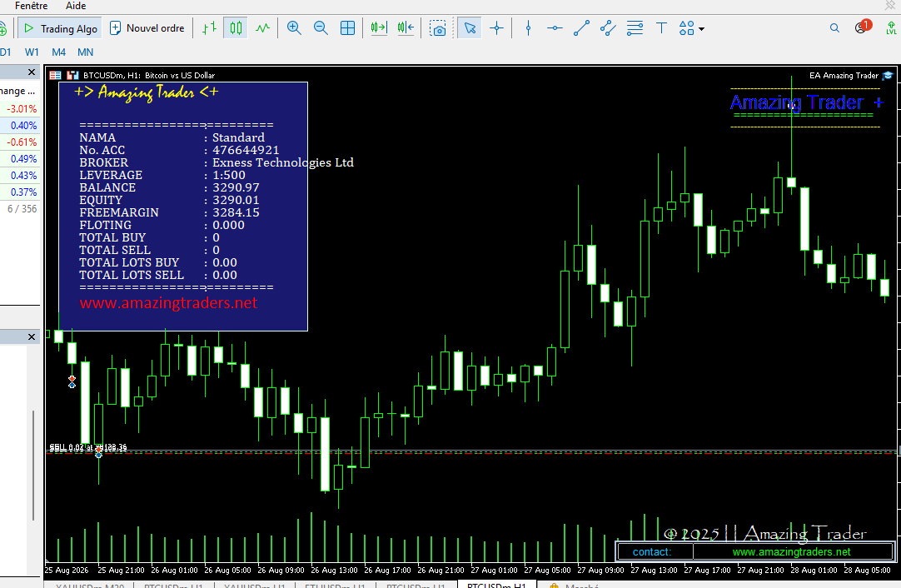Image resolution: width=901 pixels, height=588 pixels.
Task: Switch timeframe to MN
Action: [86, 52]
